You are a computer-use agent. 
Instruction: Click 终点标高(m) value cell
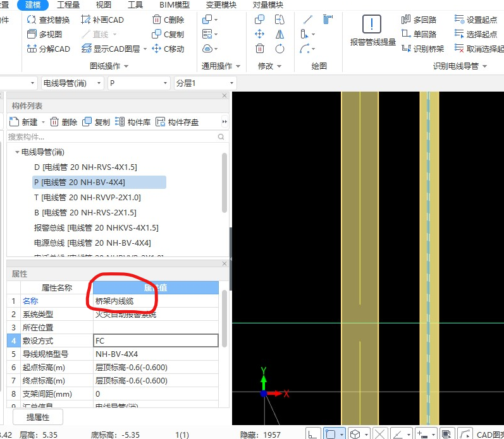pyautogui.click(x=156, y=380)
